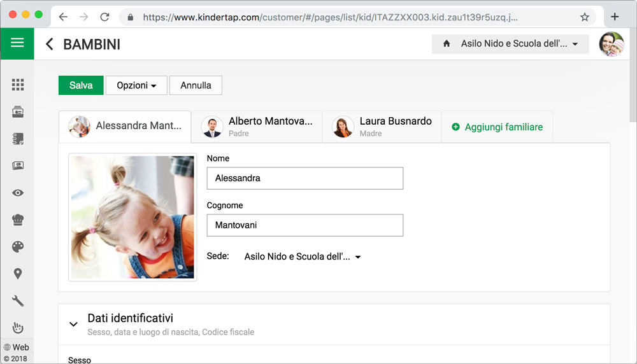Open the wrench settings icon
637x364 pixels.
(18, 301)
